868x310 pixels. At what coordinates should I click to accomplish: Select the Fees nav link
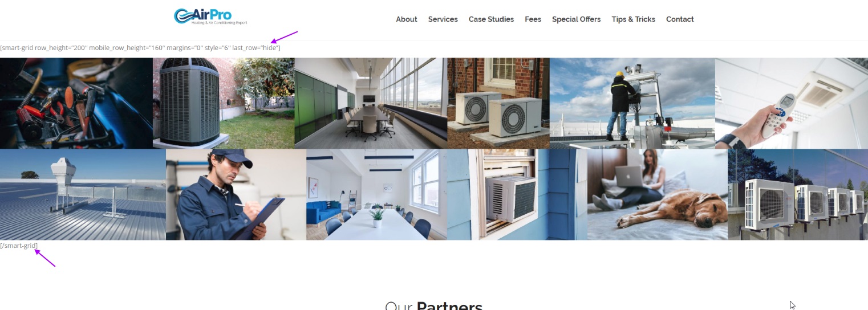[x=533, y=19]
